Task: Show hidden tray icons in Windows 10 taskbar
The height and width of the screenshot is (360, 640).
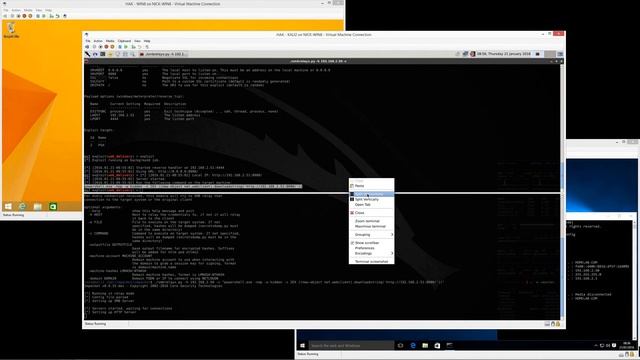Action: [596, 345]
